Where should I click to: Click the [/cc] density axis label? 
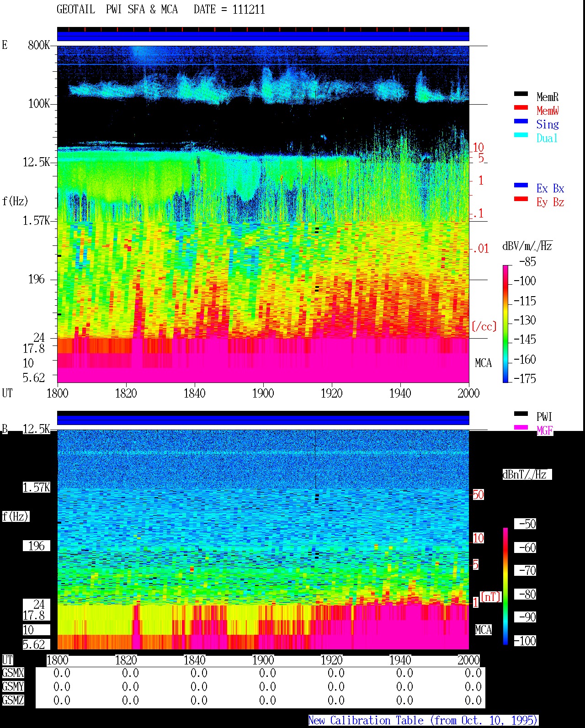point(484,326)
